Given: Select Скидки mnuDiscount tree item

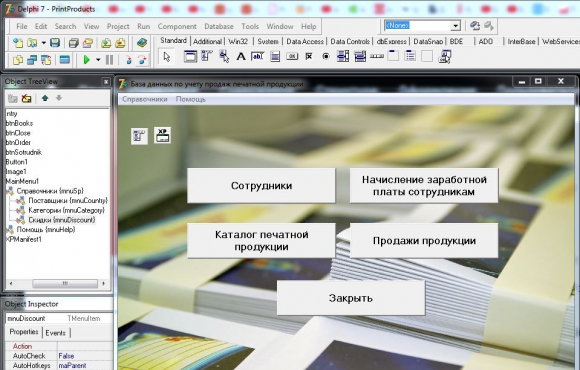Looking at the screenshot, I should (61, 220).
